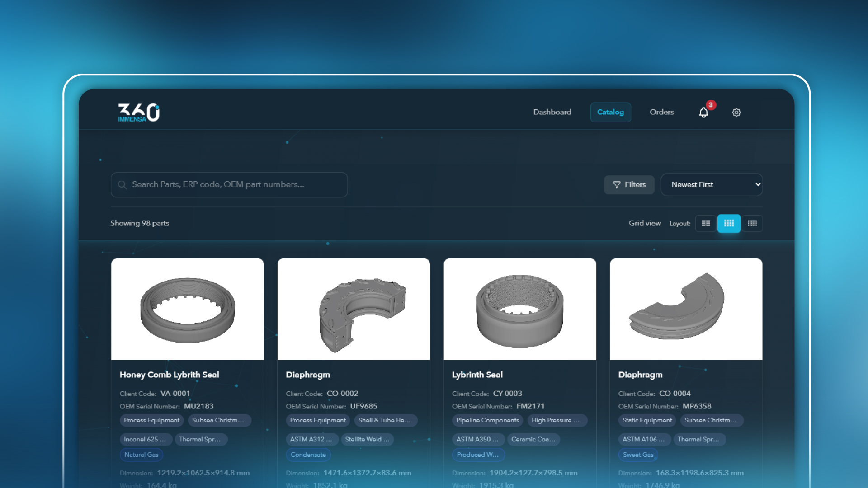Select the dense grid layout
This screenshot has height=488, width=868.
pos(752,223)
